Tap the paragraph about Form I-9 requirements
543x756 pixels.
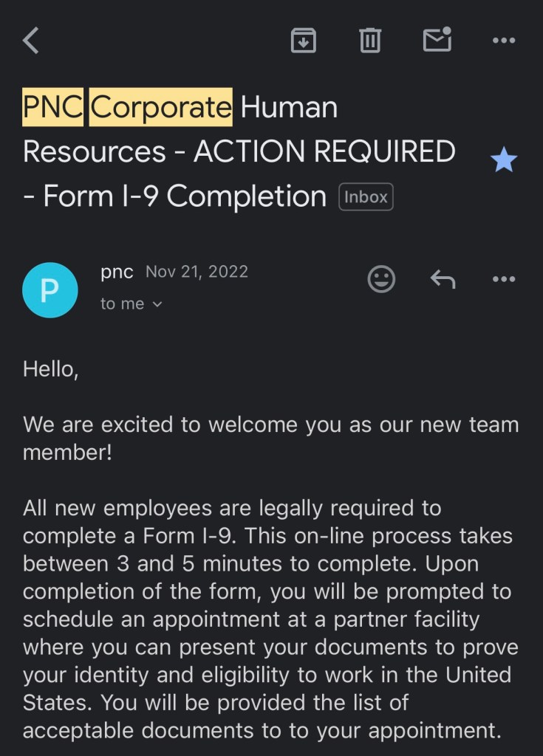tap(270, 620)
